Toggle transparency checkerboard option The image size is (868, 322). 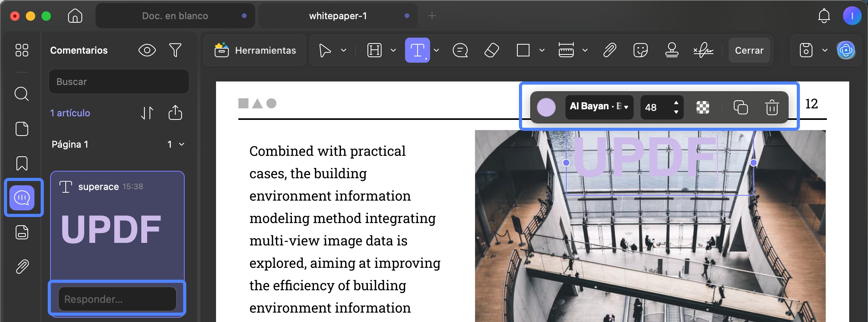click(703, 107)
